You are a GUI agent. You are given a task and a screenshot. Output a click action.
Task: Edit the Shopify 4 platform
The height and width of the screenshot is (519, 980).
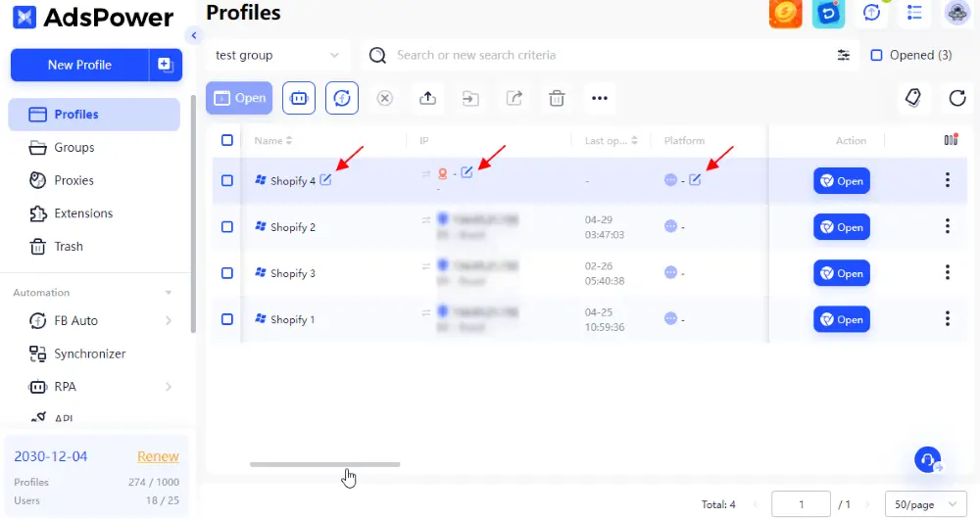(695, 180)
